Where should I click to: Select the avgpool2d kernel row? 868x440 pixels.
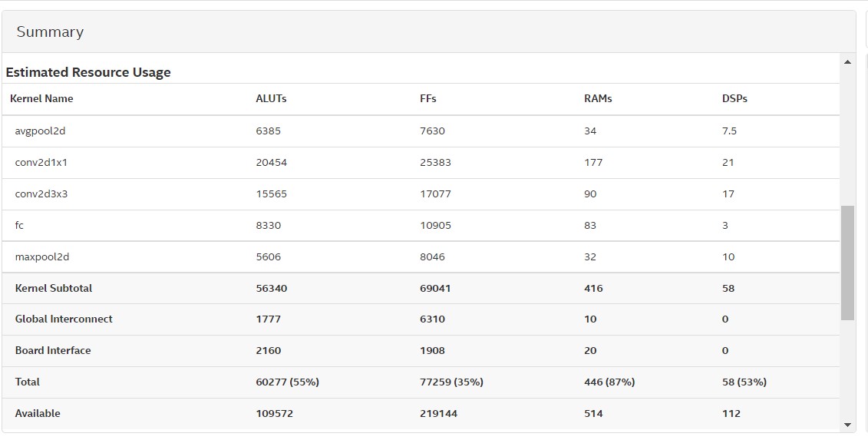[x=40, y=131]
